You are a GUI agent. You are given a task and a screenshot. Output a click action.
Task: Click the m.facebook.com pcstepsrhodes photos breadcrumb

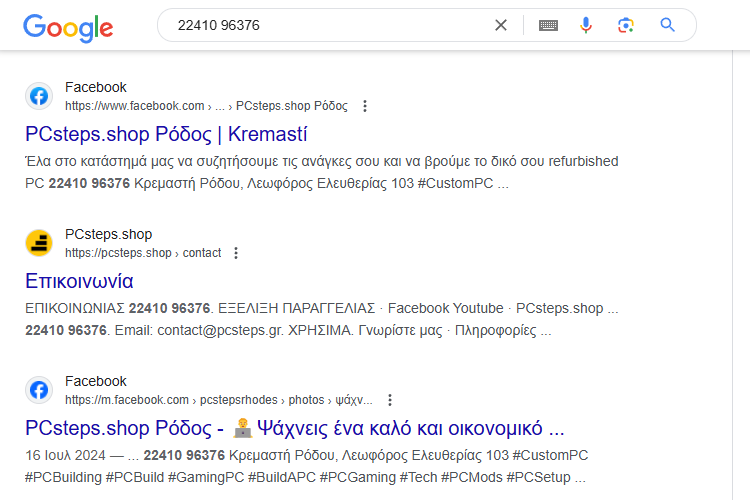coord(219,400)
